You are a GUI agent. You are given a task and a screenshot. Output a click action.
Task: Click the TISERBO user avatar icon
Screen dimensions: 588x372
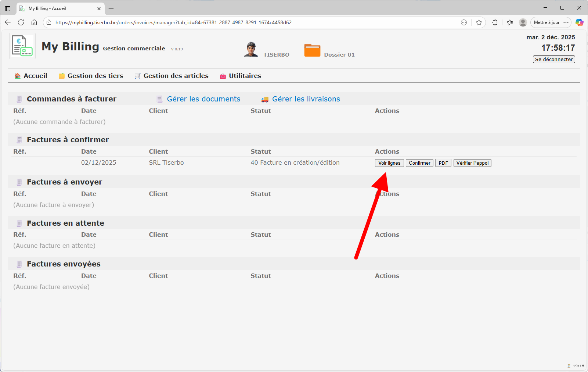tap(251, 49)
